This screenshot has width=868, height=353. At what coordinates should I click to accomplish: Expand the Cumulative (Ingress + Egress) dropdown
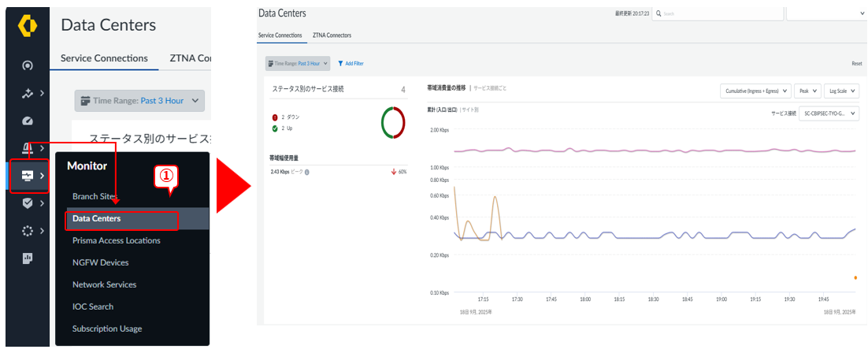tap(757, 91)
